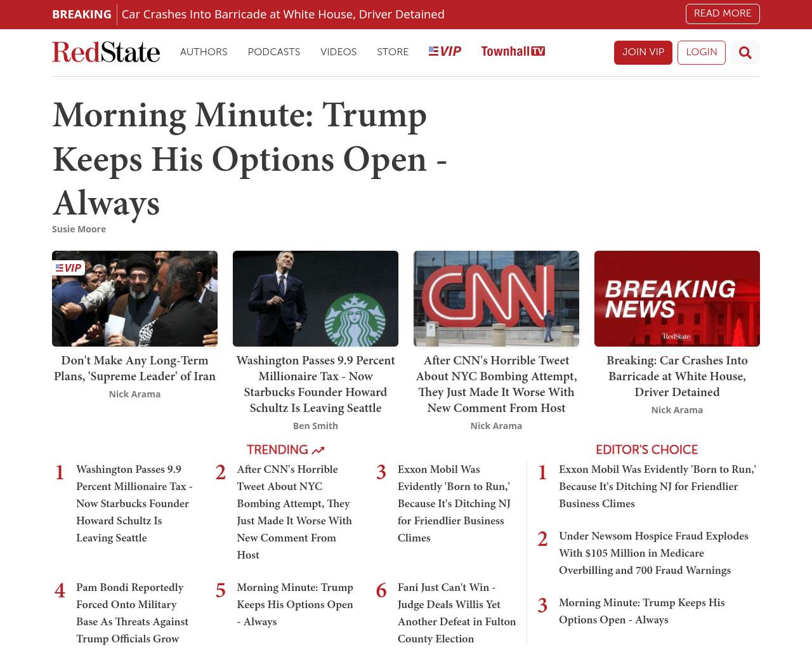Open the Morning Minute main headline
This screenshot has height=650, width=812.
249,159
